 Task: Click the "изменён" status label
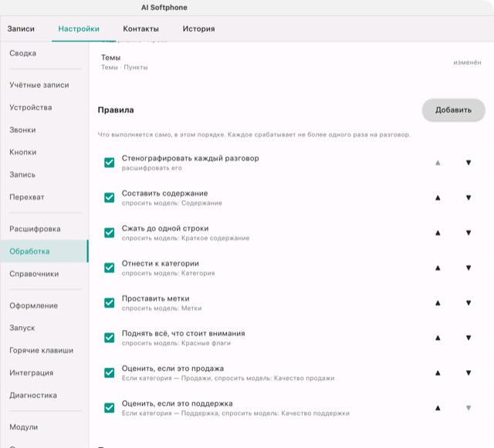pyautogui.click(x=467, y=62)
